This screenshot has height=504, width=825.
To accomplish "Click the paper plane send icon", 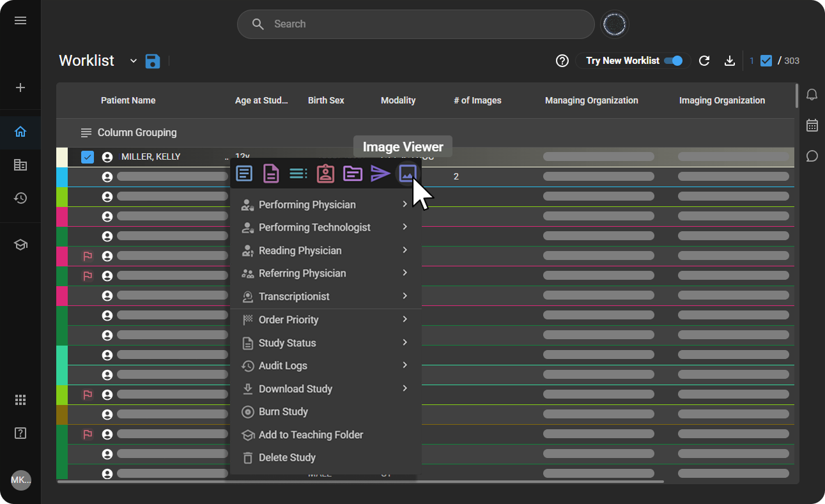I will [380, 173].
